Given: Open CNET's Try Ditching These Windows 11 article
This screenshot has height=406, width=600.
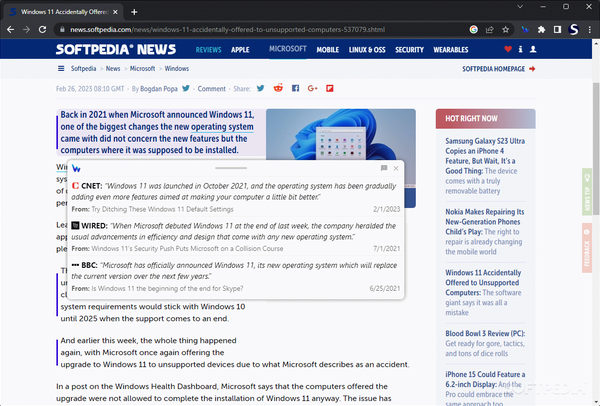Looking at the screenshot, I should pyautogui.click(x=162, y=209).
